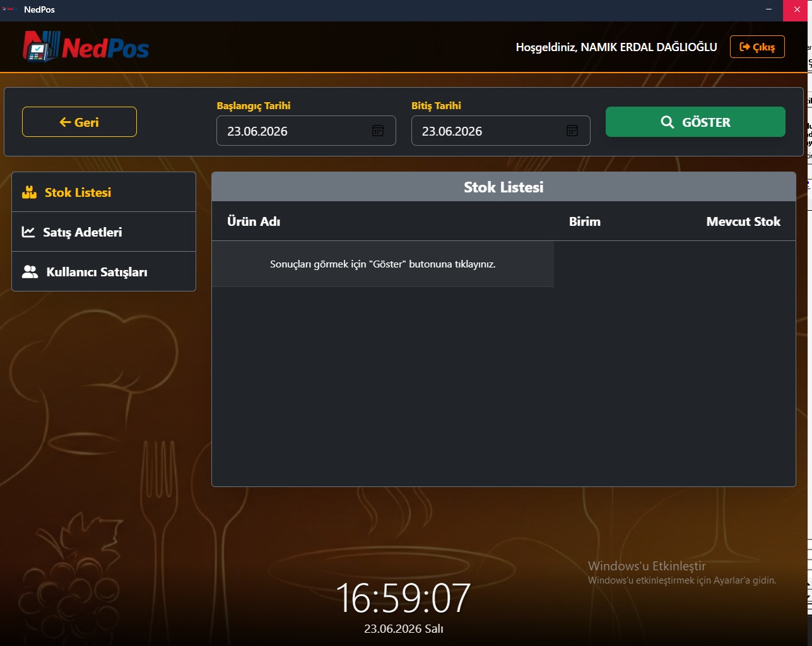Open the Kullanıcı Satışları report
Screen dimensions: 812x646
[103, 271]
